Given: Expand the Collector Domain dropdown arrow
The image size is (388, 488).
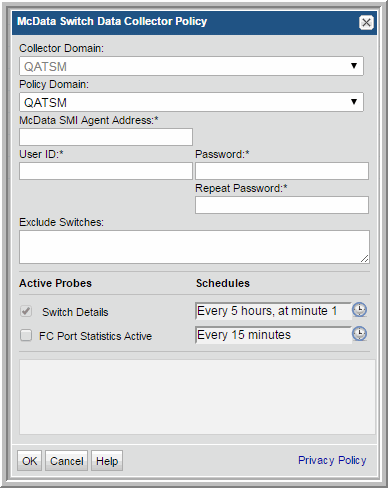Looking at the screenshot, I should [x=354, y=66].
